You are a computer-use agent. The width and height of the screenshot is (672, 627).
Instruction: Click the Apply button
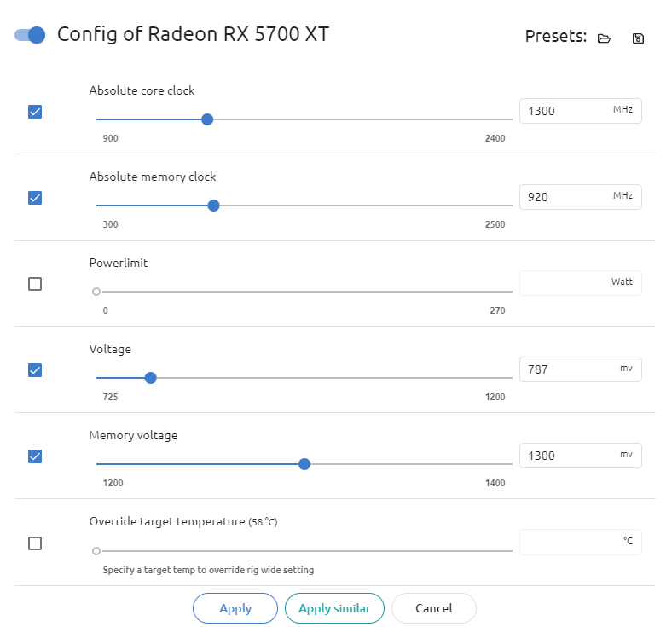[235, 608]
